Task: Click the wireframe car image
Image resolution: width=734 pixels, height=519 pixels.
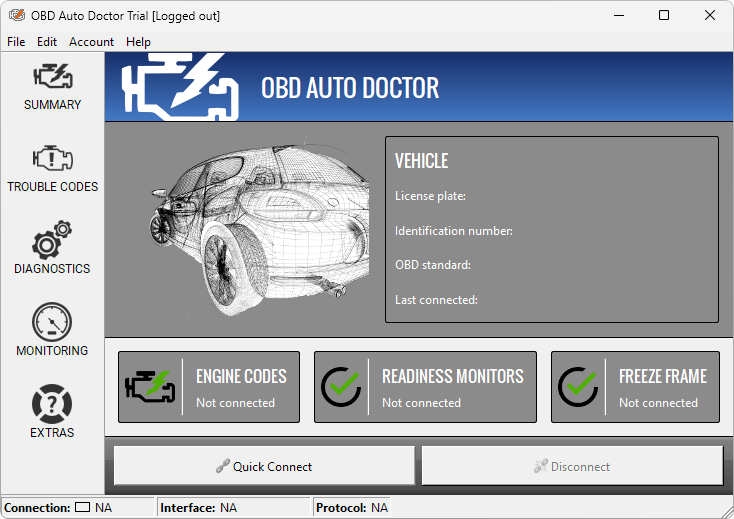Action: click(x=259, y=227)
